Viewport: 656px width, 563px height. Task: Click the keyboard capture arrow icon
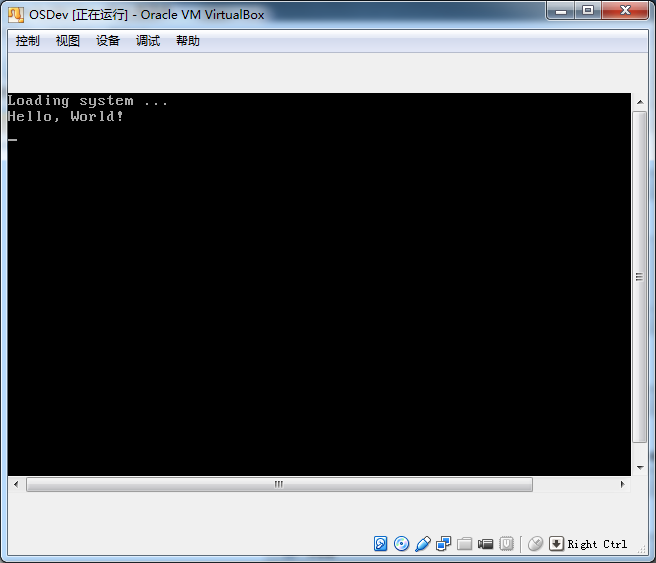557,544
